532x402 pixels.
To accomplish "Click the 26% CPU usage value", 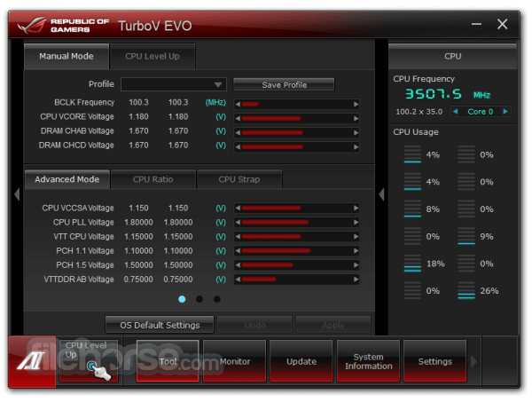I will click(489, 291).
